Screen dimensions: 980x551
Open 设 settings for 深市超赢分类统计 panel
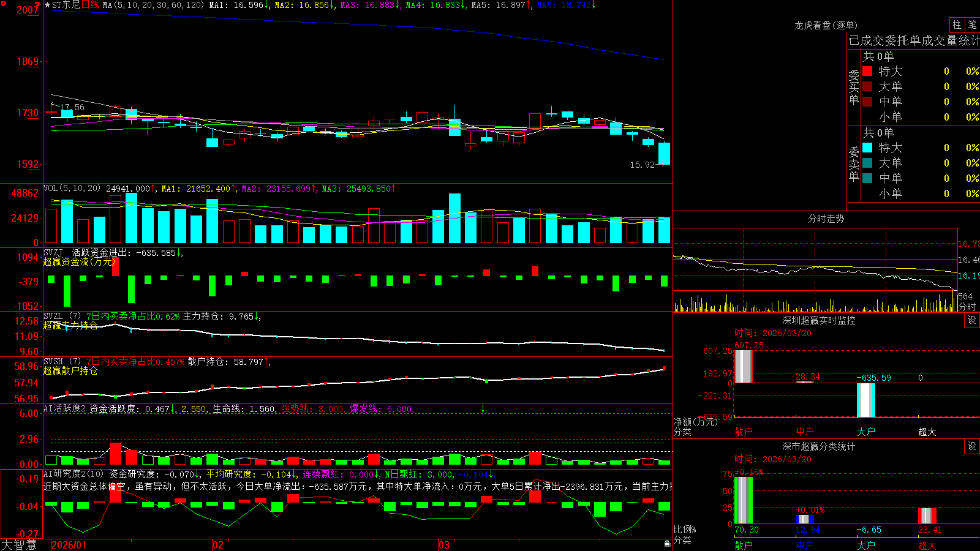click(x=972, y=446)
